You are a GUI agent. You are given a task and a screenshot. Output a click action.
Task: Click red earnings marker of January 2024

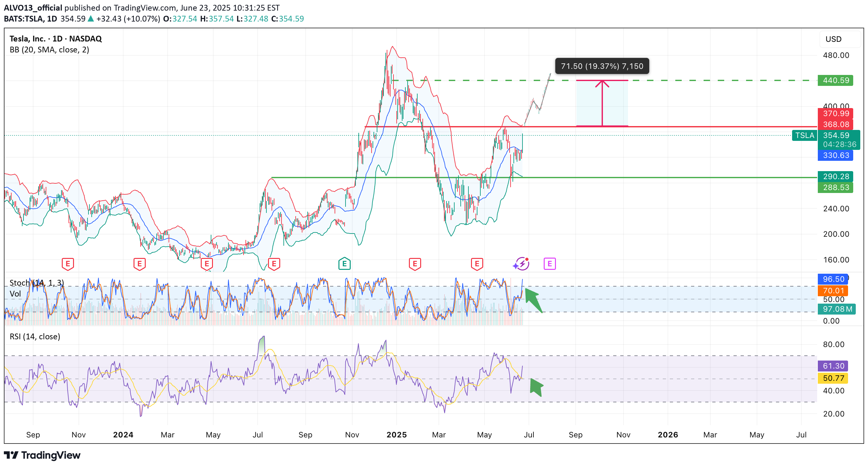(140, 264)
